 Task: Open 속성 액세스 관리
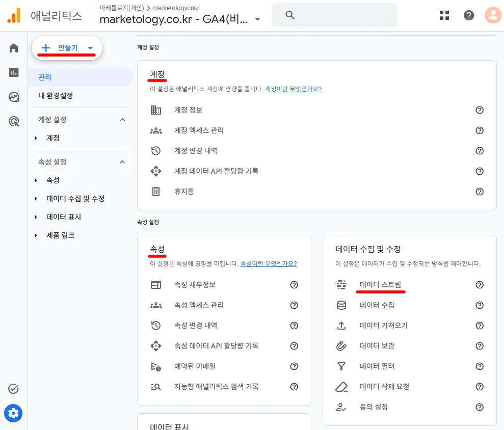click(199, 305)
